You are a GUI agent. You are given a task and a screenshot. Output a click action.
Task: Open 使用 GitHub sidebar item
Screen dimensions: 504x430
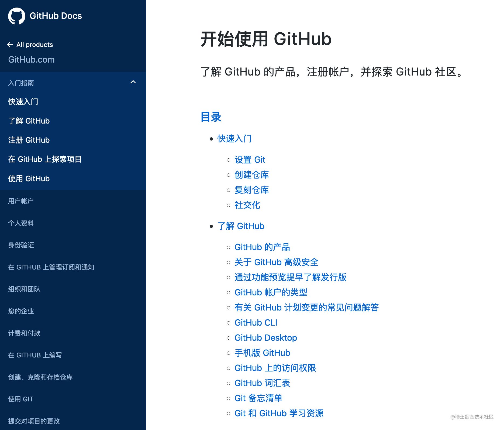tap(29, 179)
